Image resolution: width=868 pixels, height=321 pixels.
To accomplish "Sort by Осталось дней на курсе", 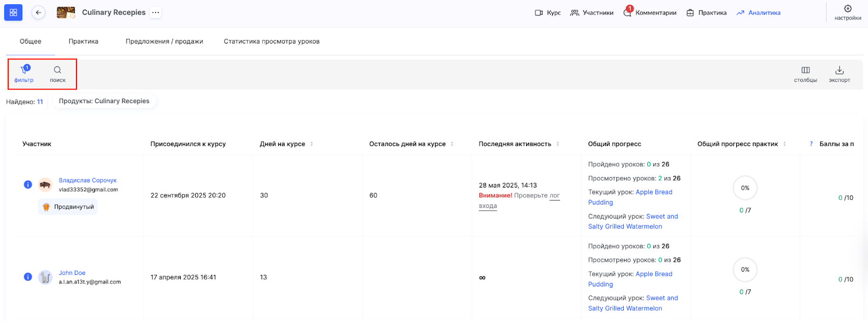I will point(452,144).
